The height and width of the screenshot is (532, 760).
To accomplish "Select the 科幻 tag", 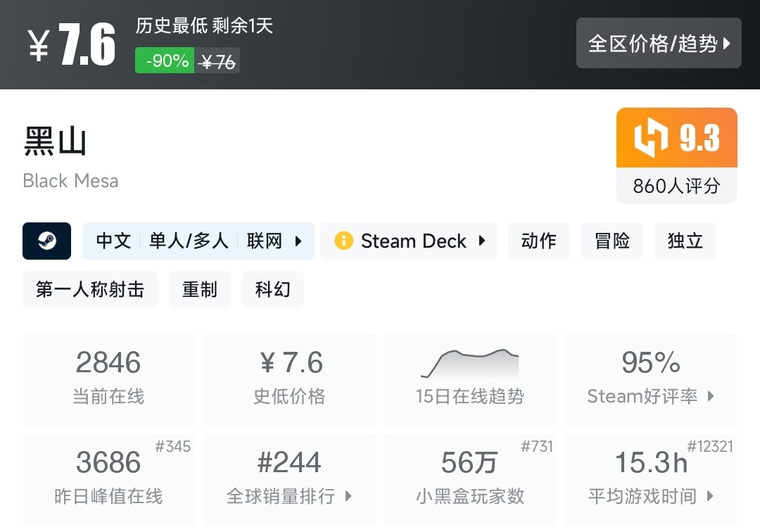I will point(273,289).
